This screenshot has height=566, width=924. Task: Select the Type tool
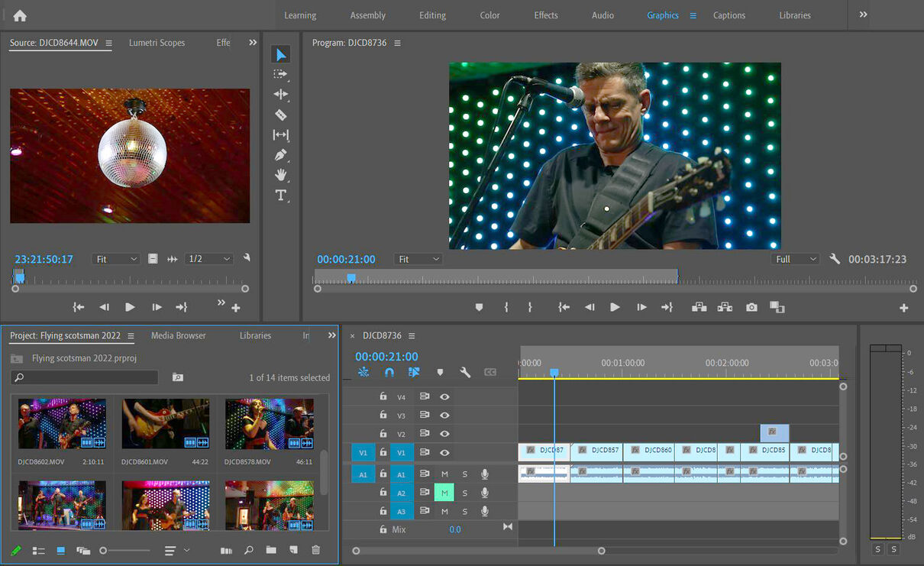[280, 196]
